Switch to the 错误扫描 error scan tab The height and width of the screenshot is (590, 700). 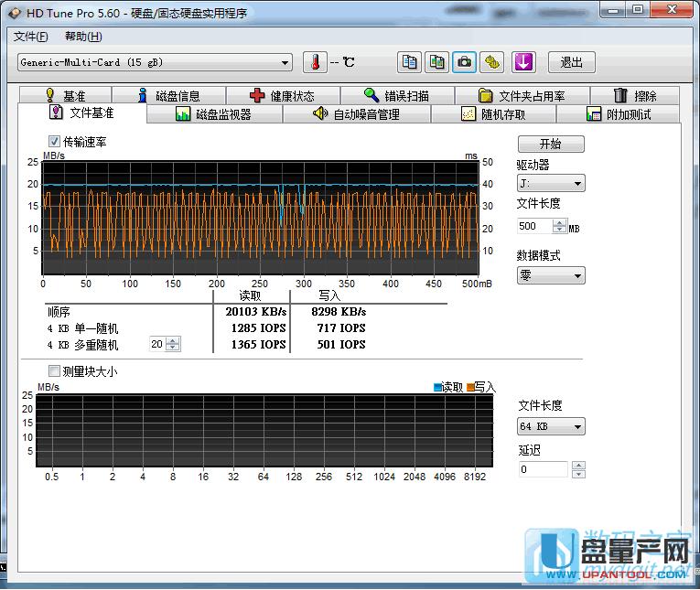point(395,96)
